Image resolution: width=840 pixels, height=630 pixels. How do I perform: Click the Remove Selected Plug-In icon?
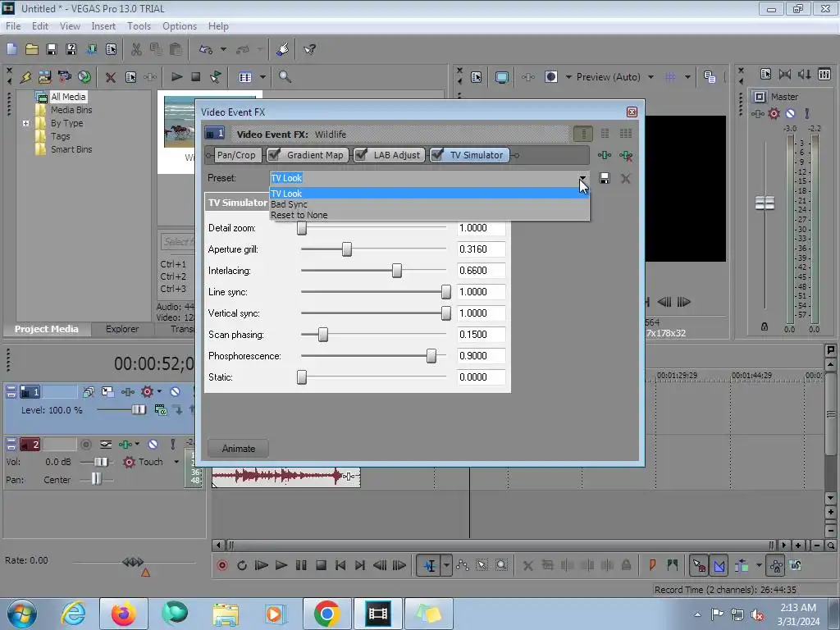[626, 155]
